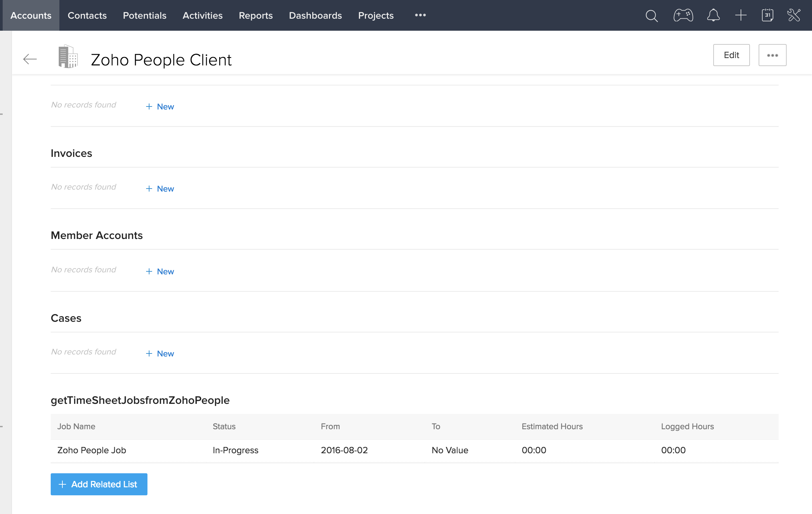The width and height of the screenshot is (812, 514).
Task: Open the search magnifier icon
Action: (x=651, y=15)
